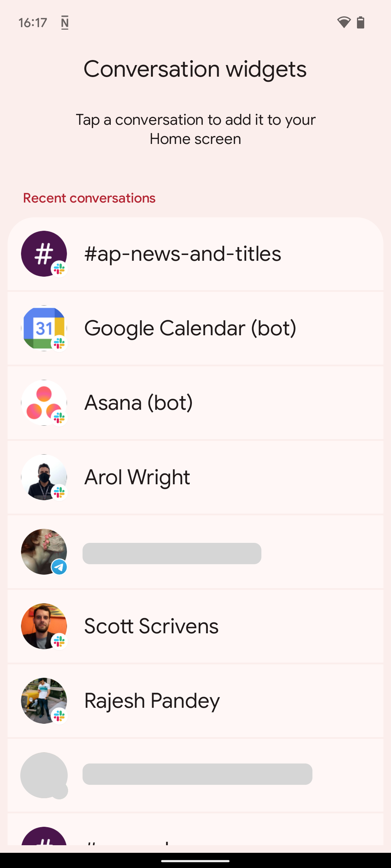The image size is (391, 868).
Task: Tap the gray placeholder conversation avatar
Action: click(x=44, y=775)
